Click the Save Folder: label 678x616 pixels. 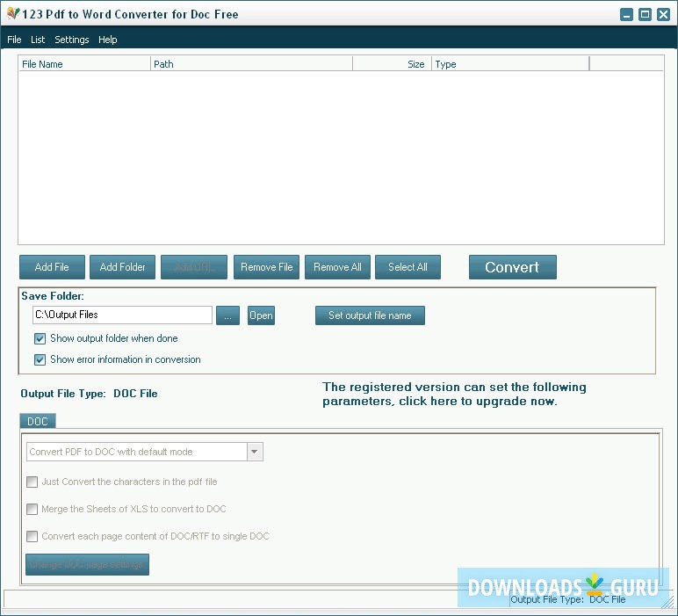pyautogui.click(x=53, y=296)
